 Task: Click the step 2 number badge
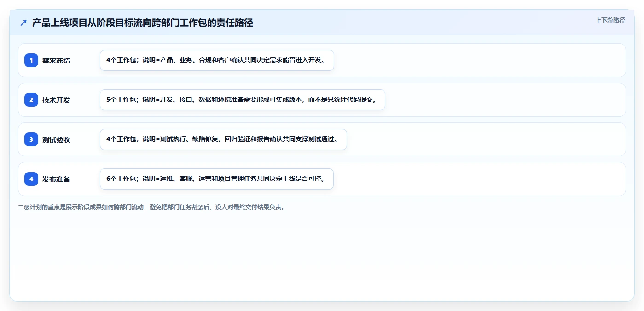(31, 100)
